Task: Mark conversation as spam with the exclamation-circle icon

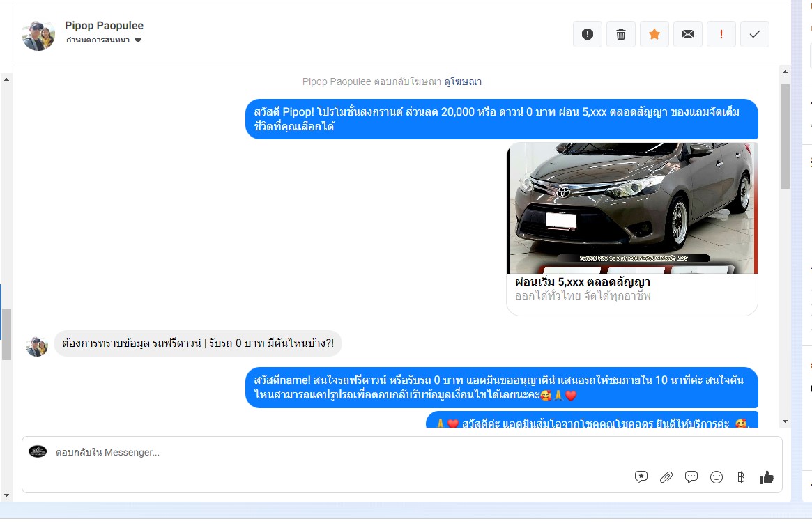Action: (588, 34)
